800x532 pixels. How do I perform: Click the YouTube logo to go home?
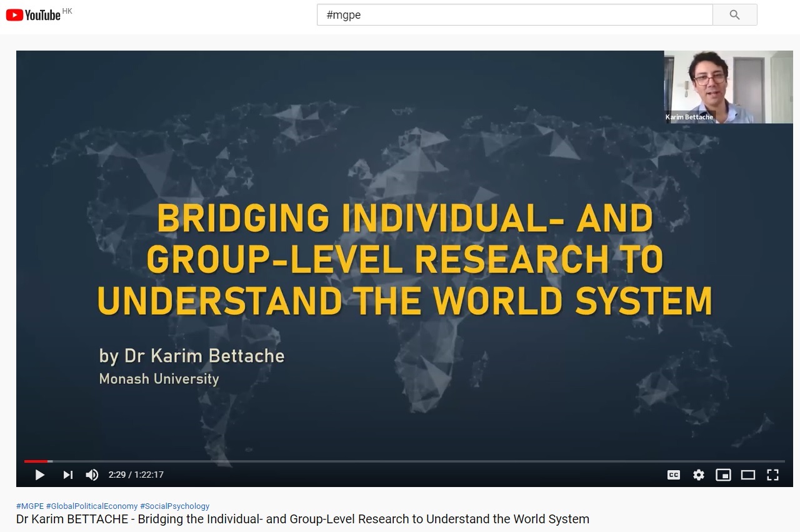tap(34, 15)
